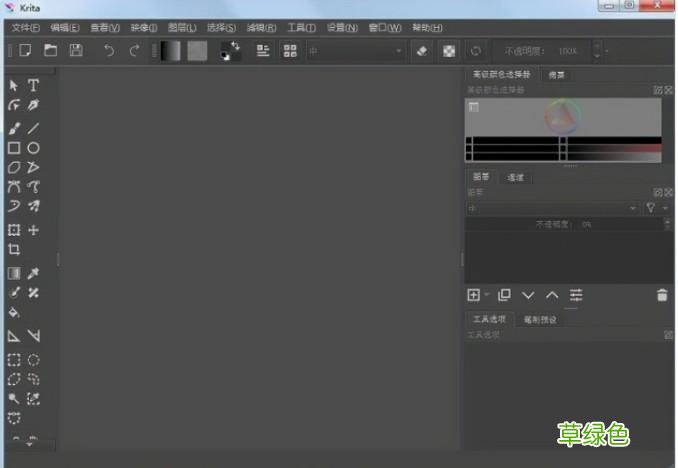Toggle Eraser mode in the toolbar
Viewport: 678px width, 468px height.
pos(421,50)
